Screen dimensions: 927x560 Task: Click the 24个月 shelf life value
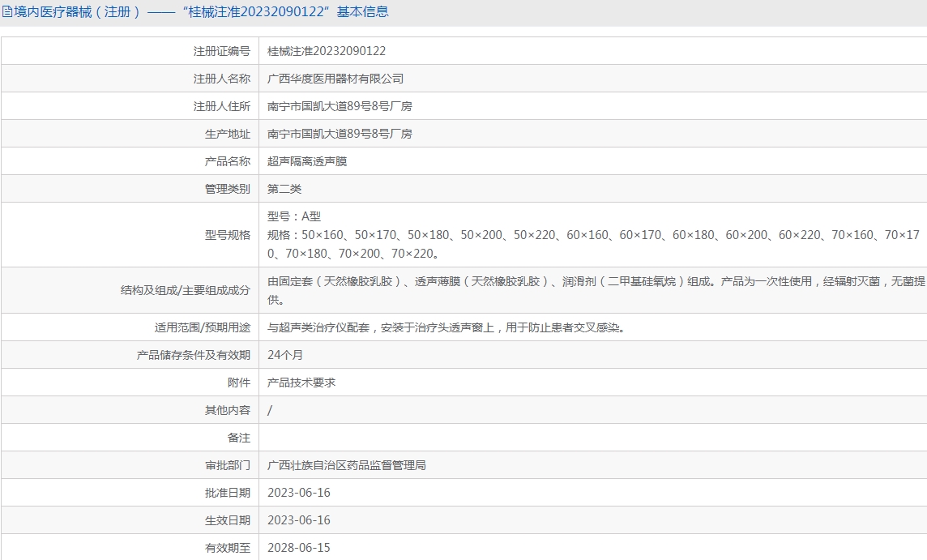point(285,355)
